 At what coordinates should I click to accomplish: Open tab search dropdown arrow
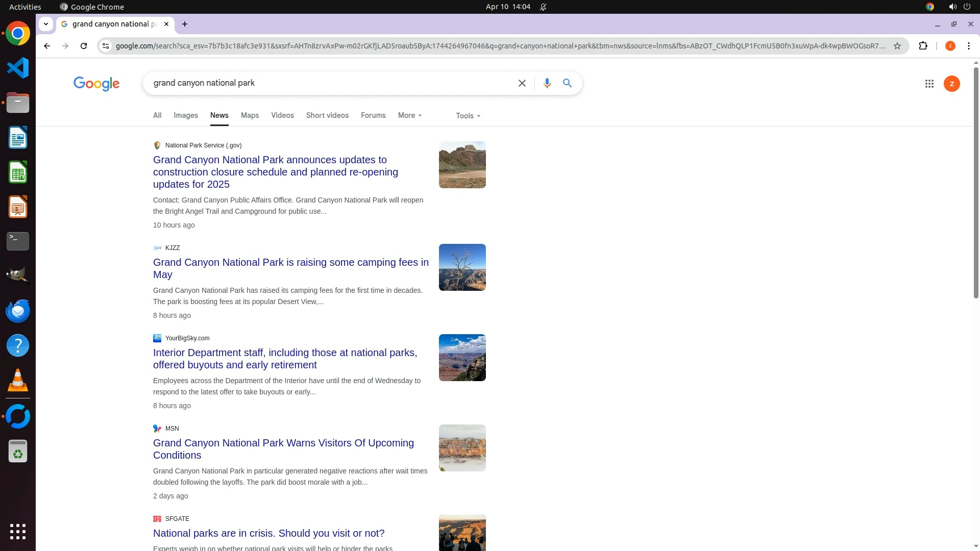tap(46, 24)
